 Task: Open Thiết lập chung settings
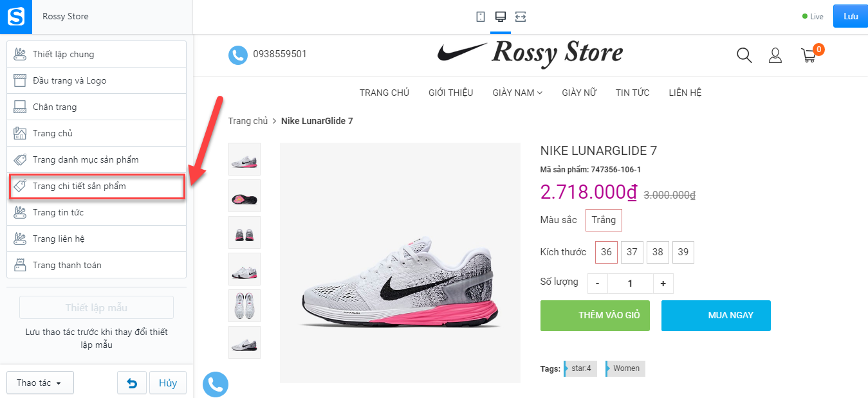(x=97, y=54)
